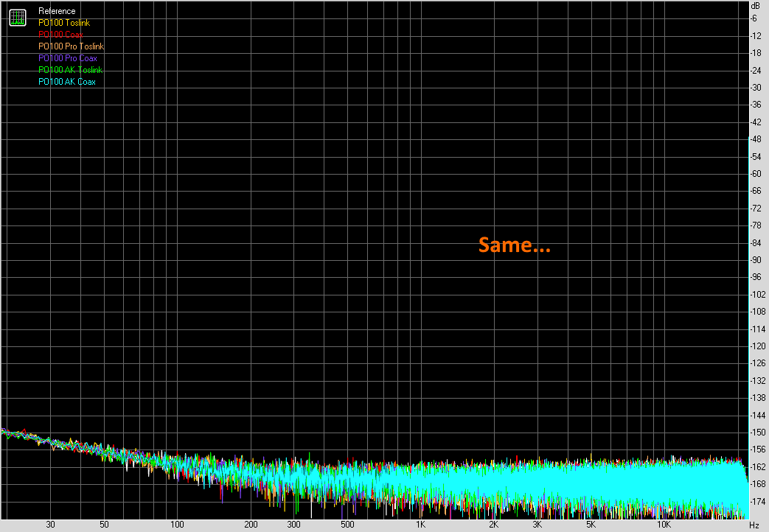The width and height of the screenshot is (769, 532).
Task: Click the dB axis unit label
Action: pyautogui.click(x=755, y=6)
